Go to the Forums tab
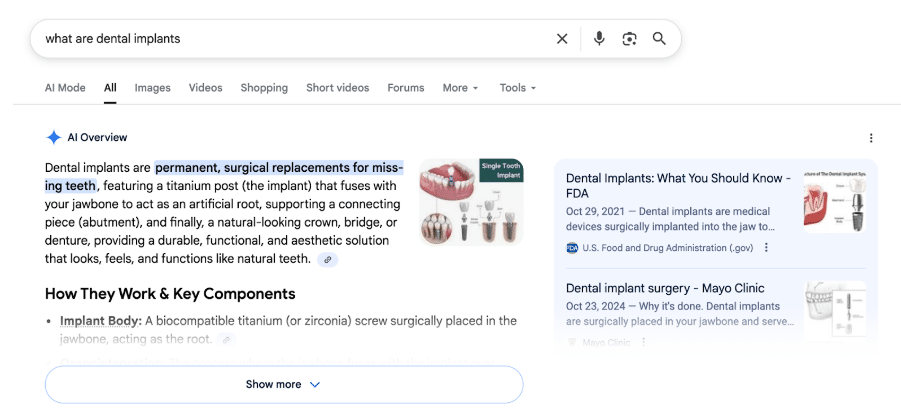Screen dimensions: 901x418 tap(406, 88)
